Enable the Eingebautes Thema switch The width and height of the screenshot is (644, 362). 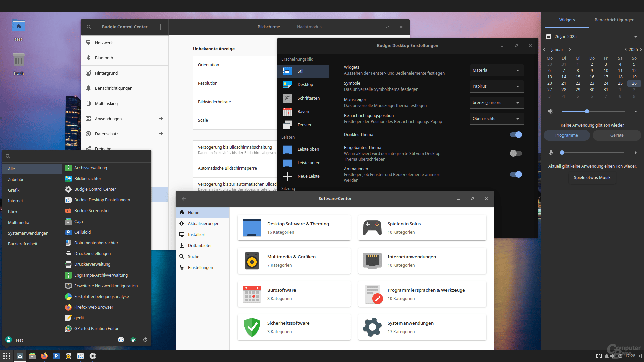coord(516,153)
